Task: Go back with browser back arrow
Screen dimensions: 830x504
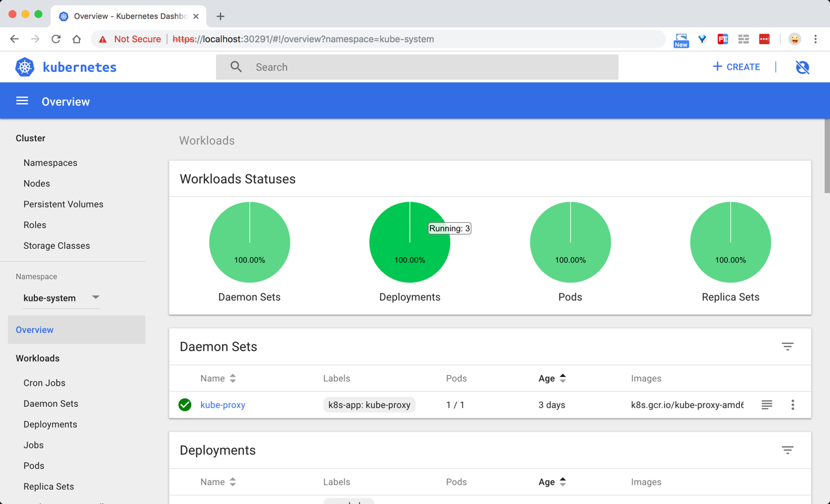Action: tap(14, 39)
